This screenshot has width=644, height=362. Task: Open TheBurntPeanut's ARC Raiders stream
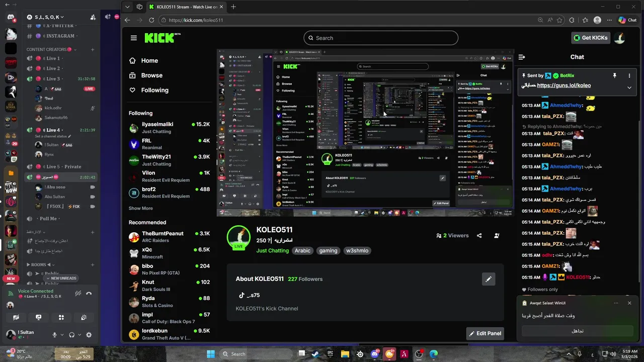169,237
